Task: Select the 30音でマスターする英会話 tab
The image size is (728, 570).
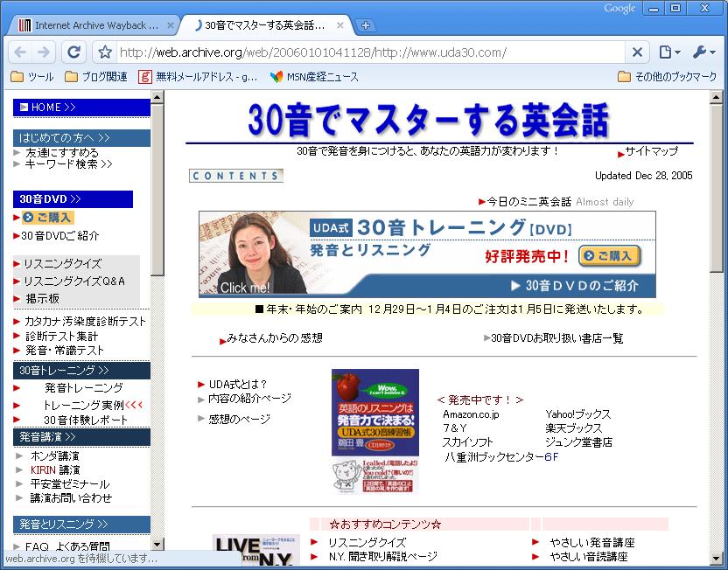Action: coord(264,25)
